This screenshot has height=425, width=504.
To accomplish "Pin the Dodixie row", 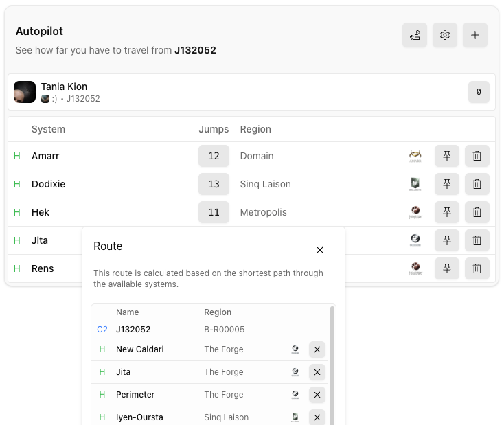I will pos(447,184).
